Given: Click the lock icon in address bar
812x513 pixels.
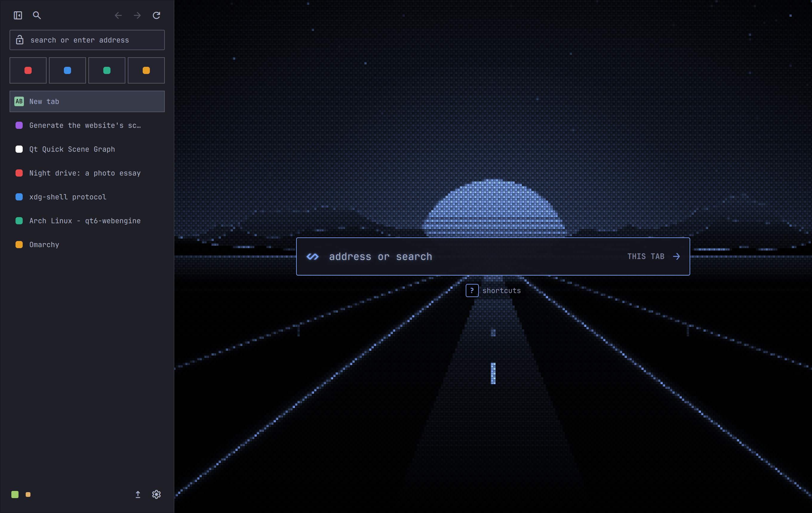Looking at the screenshot, I should [20, 40].
